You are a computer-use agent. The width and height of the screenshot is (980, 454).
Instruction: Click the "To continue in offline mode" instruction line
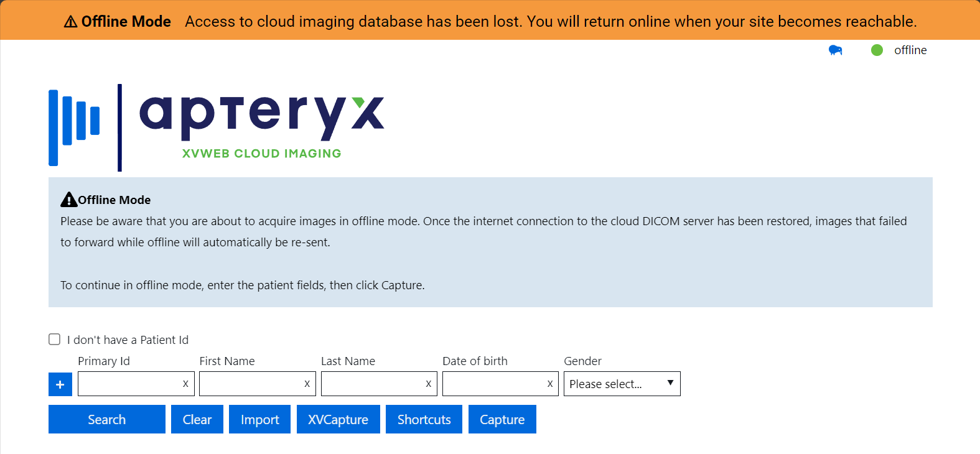point(243,285)
